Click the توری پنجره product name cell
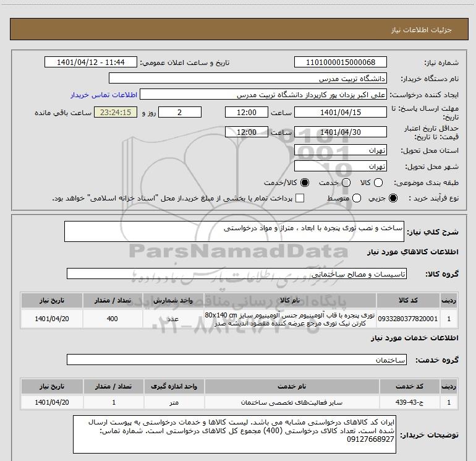 (x=290, y=319)
